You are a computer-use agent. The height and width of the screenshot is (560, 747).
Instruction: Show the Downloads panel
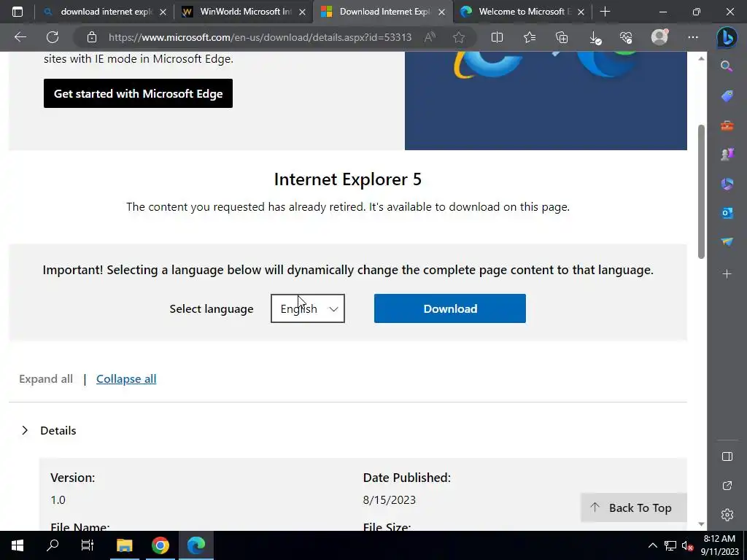pyautogui.click(x=595, y=38)
